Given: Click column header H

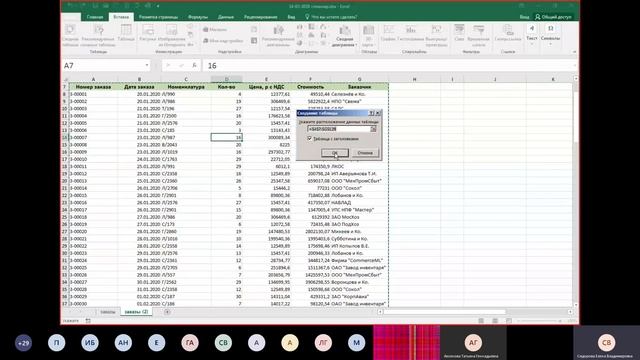Looking at the screenshot, I should tap(414, 79).
